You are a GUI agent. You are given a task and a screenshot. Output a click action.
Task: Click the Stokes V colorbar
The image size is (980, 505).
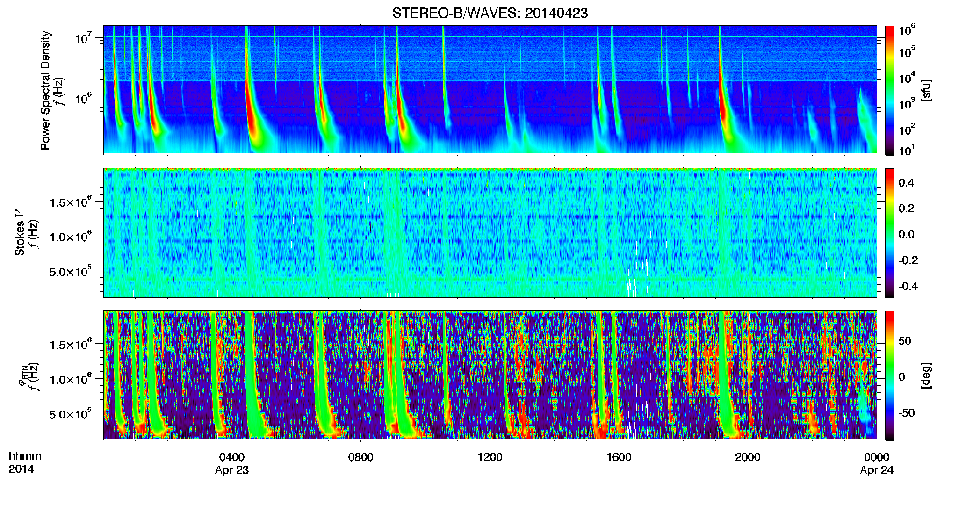coord(890,233)
